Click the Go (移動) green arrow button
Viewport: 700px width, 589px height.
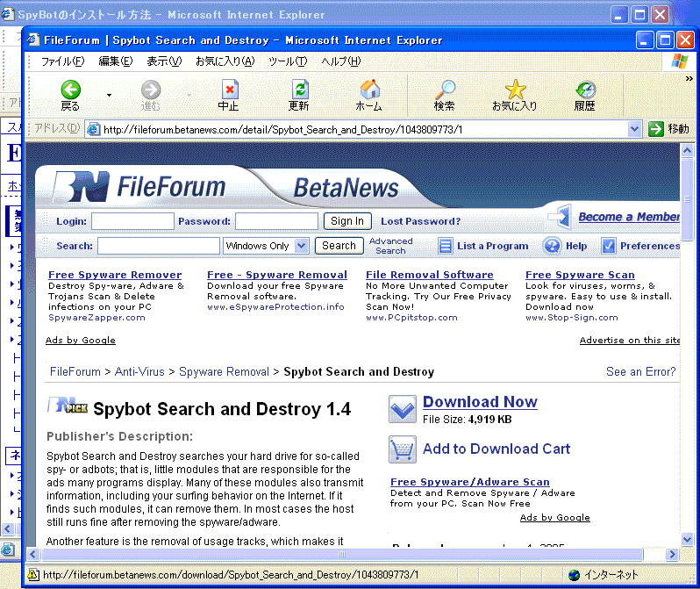[656, 129]
